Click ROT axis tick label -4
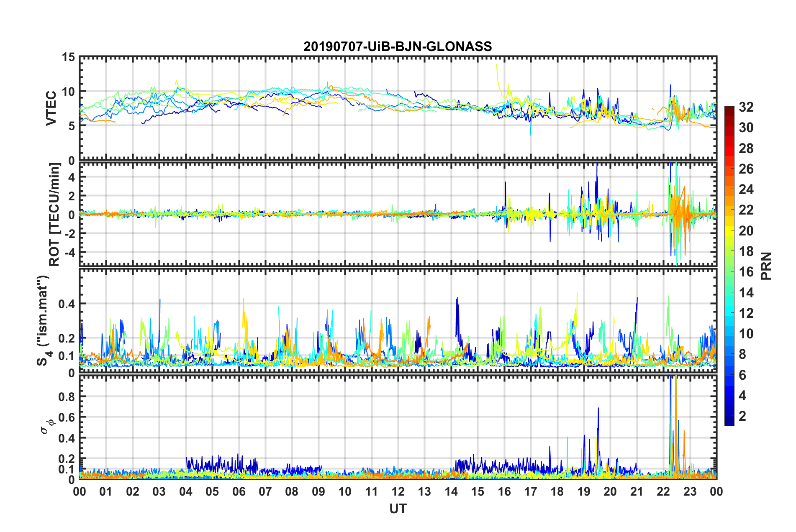Screen dimensions: 796x532 pos(70,252)
